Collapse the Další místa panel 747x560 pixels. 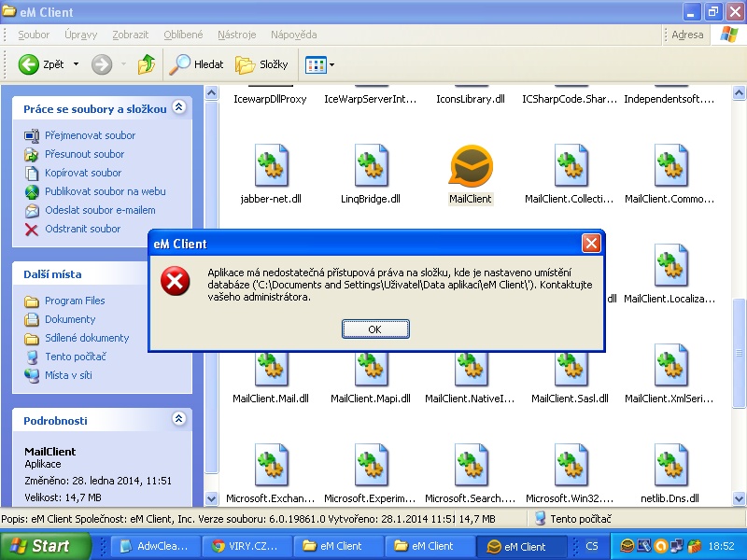click(179, 273)
